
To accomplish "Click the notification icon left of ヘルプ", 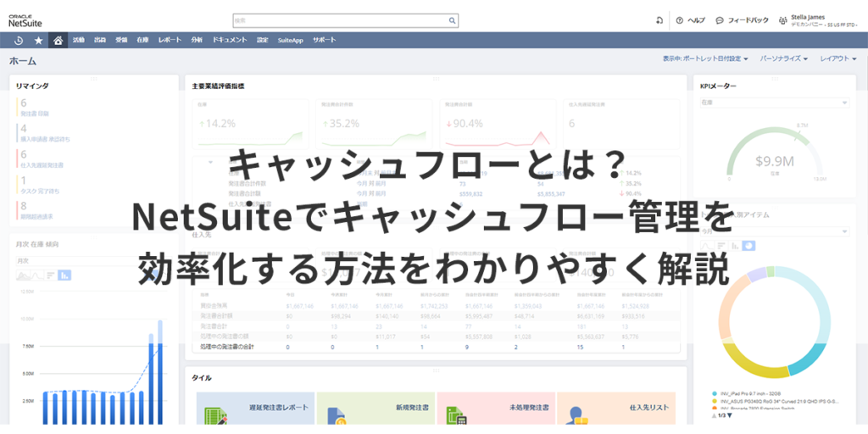I will (x=659, y=20).
